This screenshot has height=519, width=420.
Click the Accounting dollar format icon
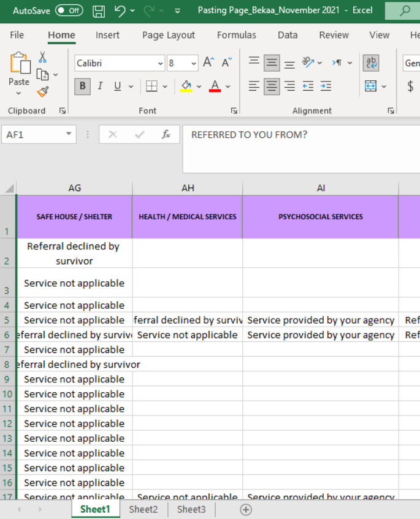(x=410, y=86)
